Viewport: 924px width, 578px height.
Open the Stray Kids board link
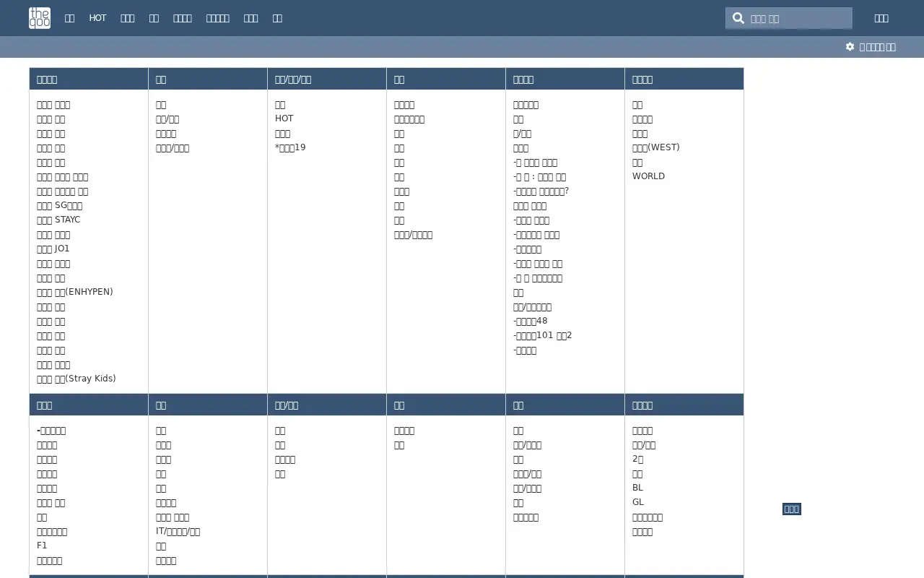point(77,379)
